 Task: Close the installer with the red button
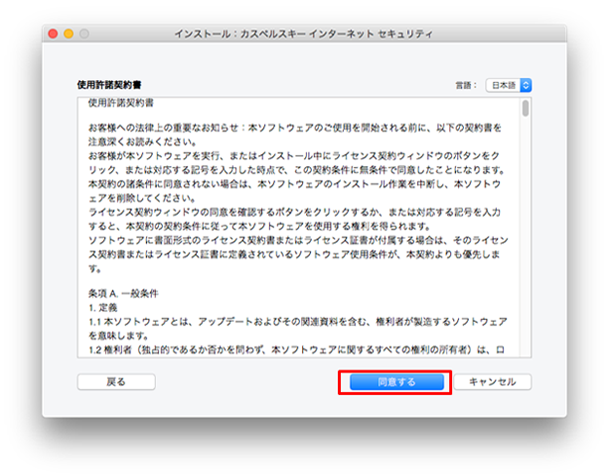(x=54, y=34)
